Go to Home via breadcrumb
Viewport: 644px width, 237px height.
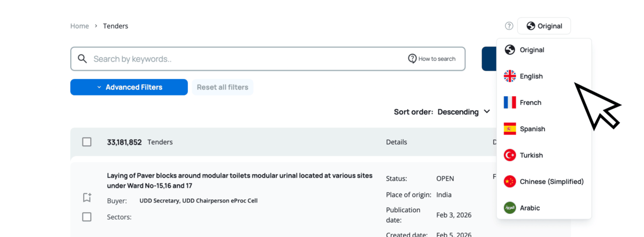pyautogui.click(x=79, y=26)
